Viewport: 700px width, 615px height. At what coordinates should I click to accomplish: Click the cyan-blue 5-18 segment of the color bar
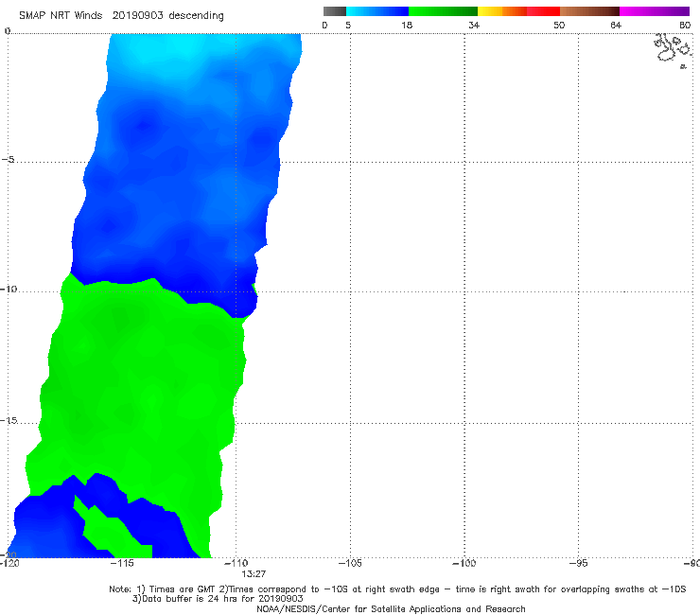pos(377,11)
